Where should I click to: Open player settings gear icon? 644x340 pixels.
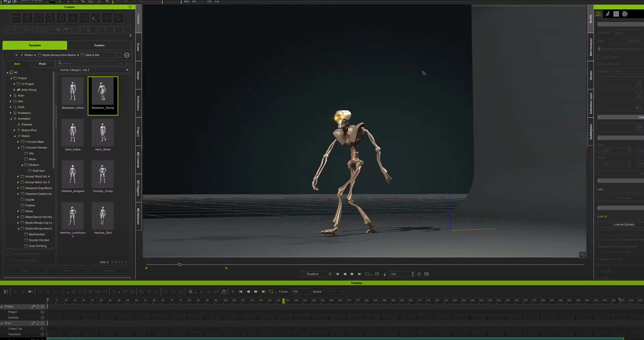click(x=419, y=274)
